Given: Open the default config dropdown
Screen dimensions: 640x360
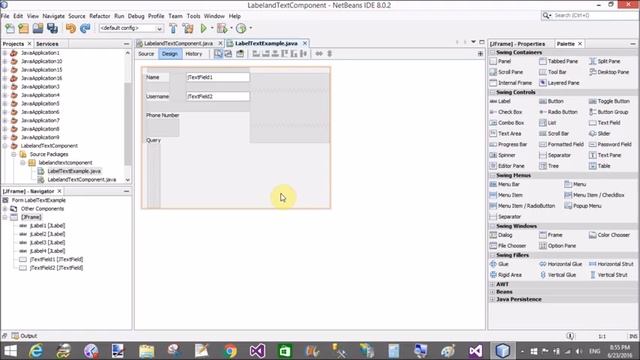Looking at the screenshot, I should point(159,28).
